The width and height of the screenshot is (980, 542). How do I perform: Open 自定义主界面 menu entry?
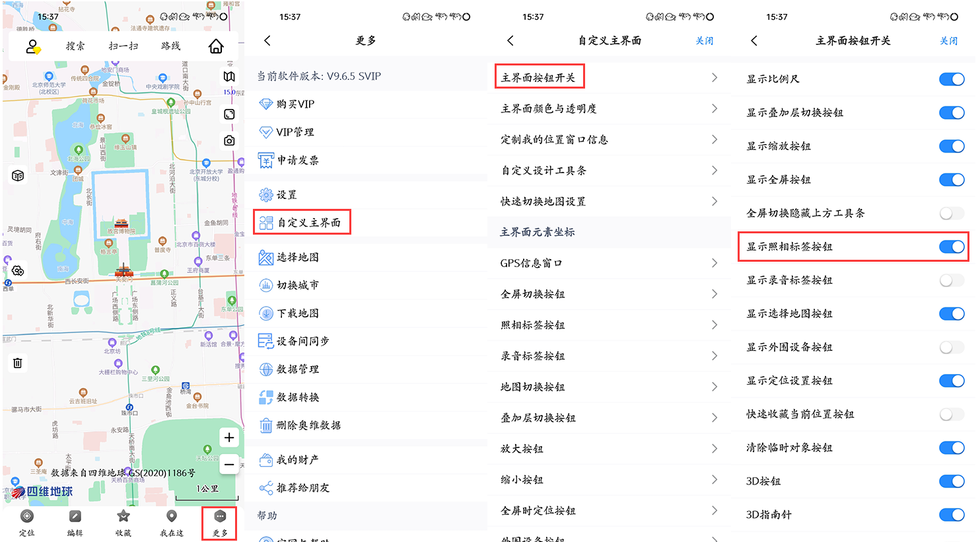point(302,223)
